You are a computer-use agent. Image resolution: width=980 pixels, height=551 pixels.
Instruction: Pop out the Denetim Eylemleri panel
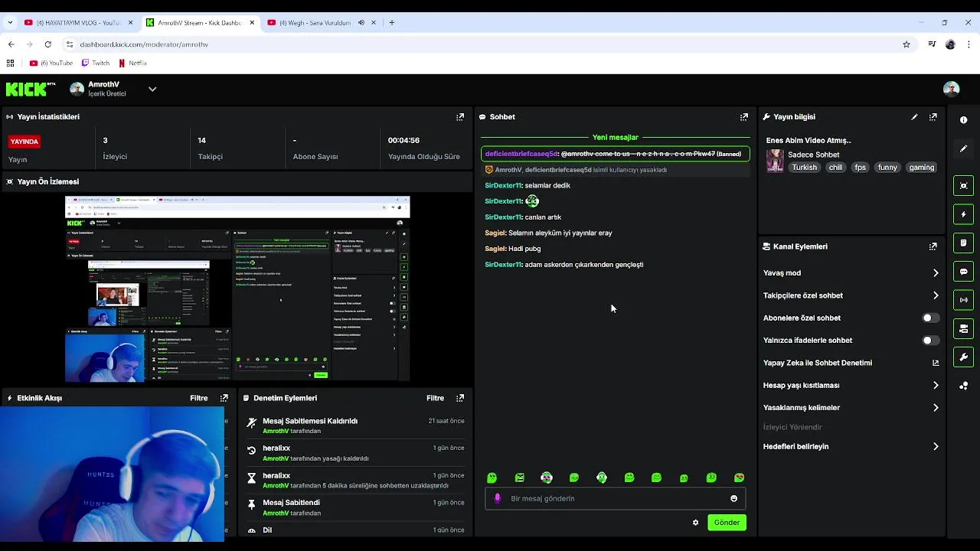(460, 398)
